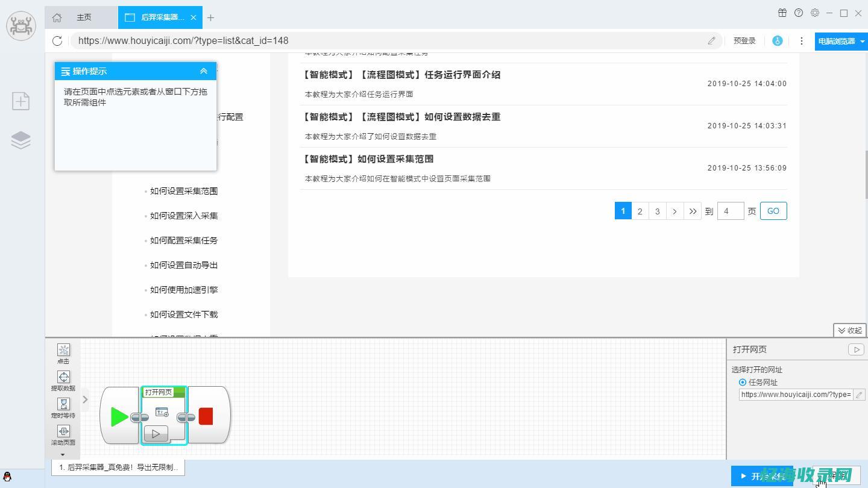Expand the component list down arrow
The height and width of the screenshot is (488, 868).
pos(63,453)
